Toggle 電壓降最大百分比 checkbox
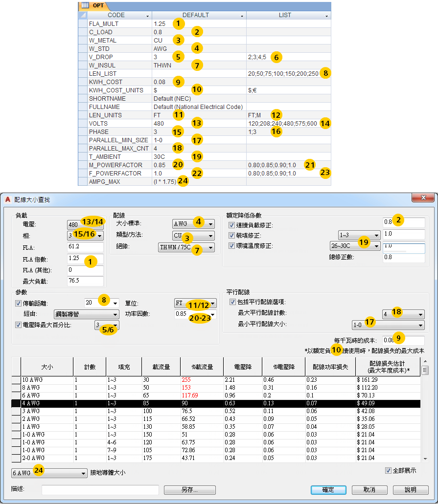438x504 pixels. click(x=18, y=325)
